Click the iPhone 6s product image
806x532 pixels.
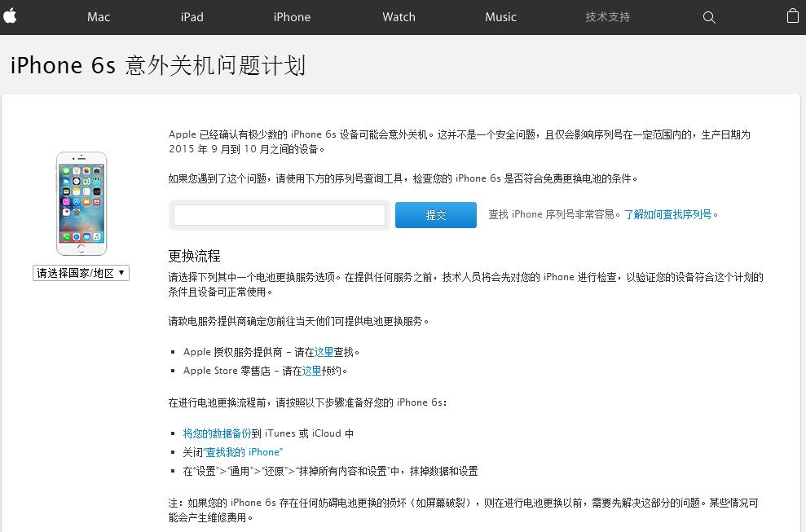pos(81,204)
